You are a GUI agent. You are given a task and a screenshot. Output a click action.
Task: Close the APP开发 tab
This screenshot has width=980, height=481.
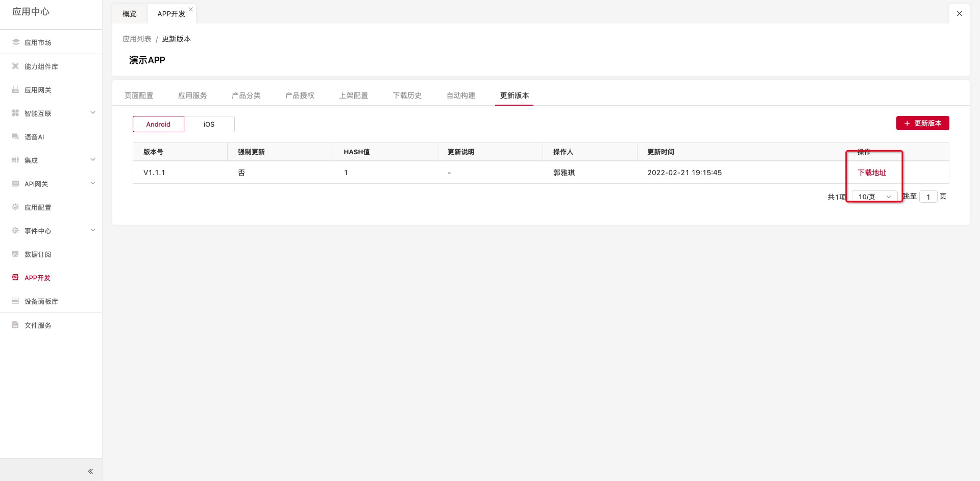pyautogui.click(x=191, y=9)
